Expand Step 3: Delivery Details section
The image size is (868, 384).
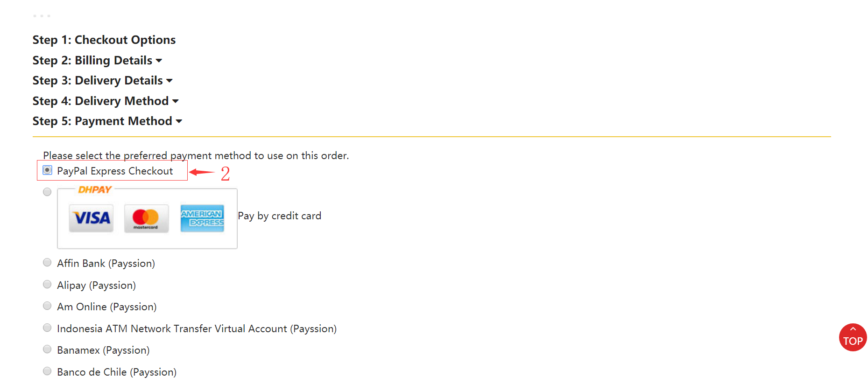click(103, 80)
